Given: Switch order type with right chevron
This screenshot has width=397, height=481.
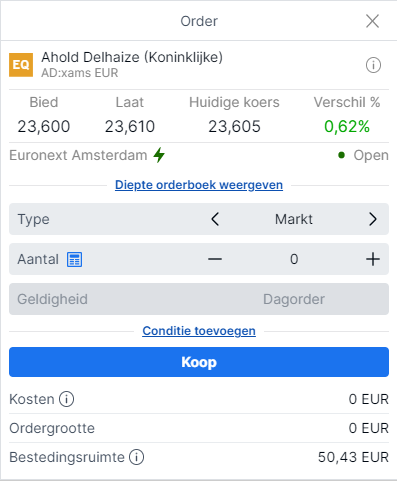Looking at the screenshot, I should pyautogui.click(x=373, y=219).
